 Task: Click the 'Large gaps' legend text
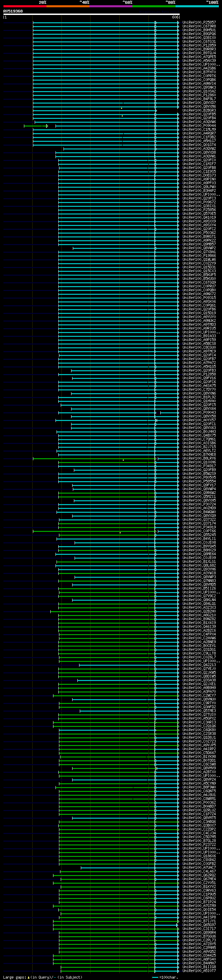pyautogui.click(x=15, y=977)
